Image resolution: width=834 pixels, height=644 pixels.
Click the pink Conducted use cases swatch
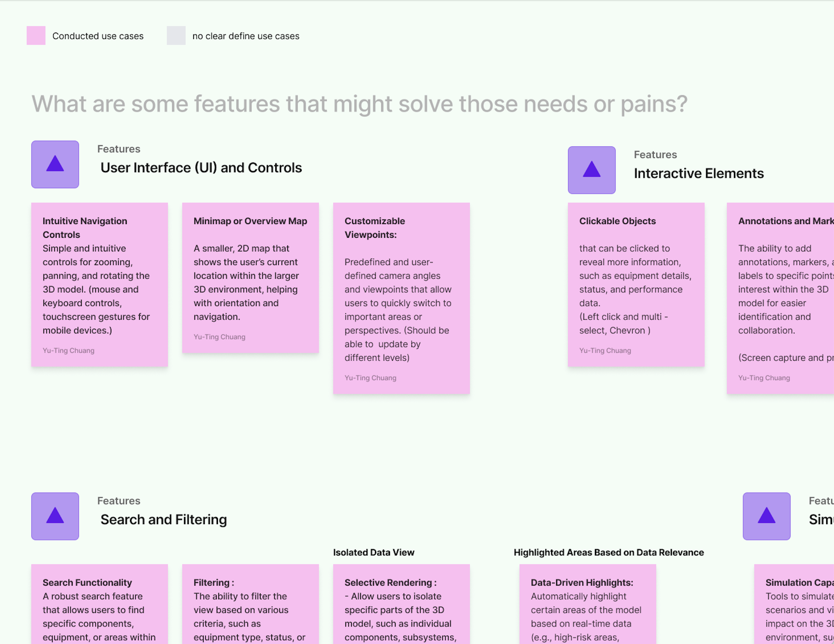[x=36, y=35]
